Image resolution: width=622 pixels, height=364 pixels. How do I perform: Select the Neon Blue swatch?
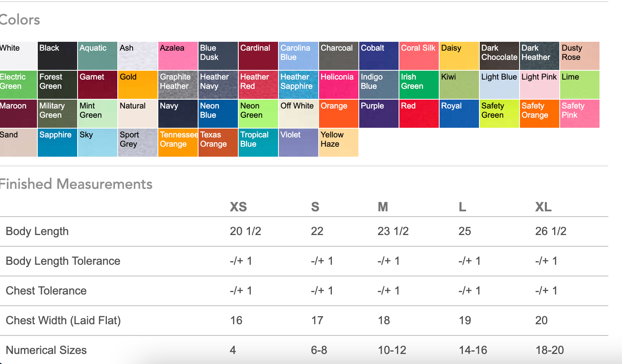[218, 114]
